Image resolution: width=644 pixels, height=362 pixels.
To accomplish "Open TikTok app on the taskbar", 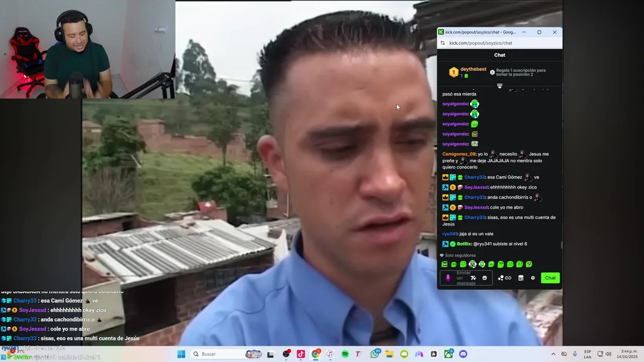I will pyautogui.click(x=301, y=354).
